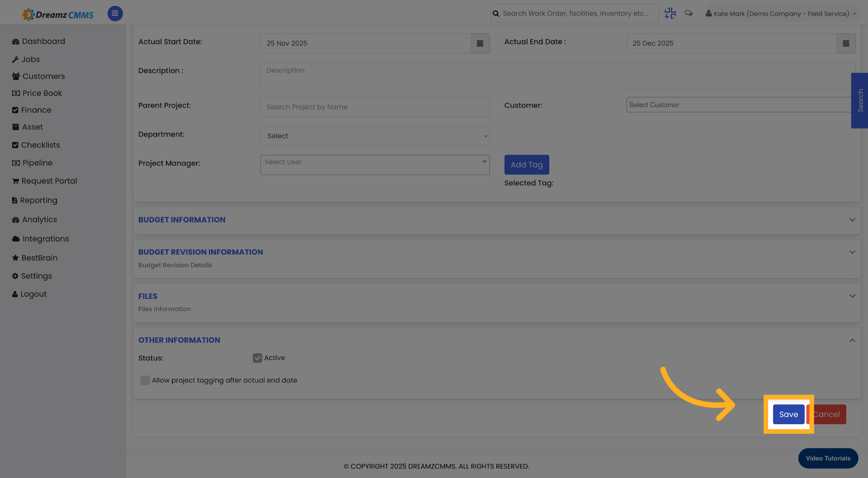
Task: Open the Asset sidebar entry
Action: (x=28, y=127)
